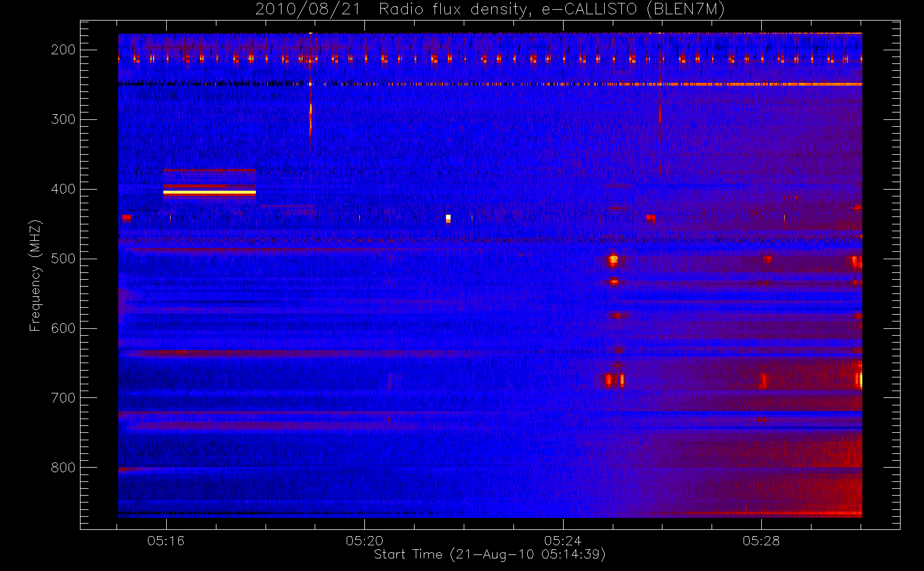The height and width of the screenshot is (571, 924).
Task: Click the 05:20 time tick label
Action: tap(364, 541)
